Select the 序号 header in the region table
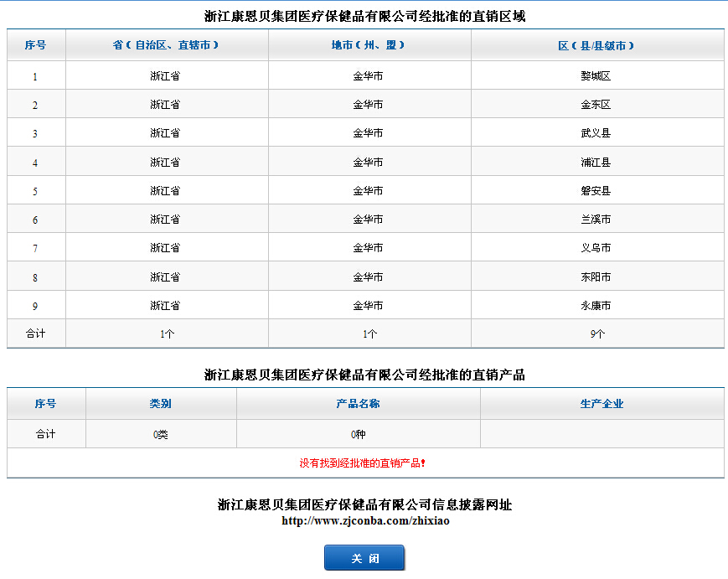The height and width of the screenshot is (579, 728). pyautogui.click(x=36, y=45)
